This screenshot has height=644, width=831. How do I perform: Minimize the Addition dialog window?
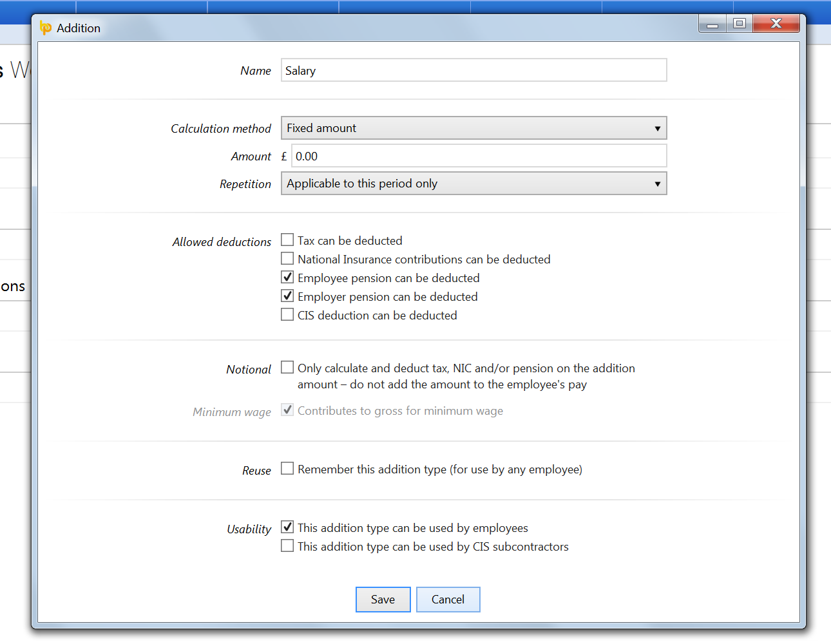click(x=712, y=24)
